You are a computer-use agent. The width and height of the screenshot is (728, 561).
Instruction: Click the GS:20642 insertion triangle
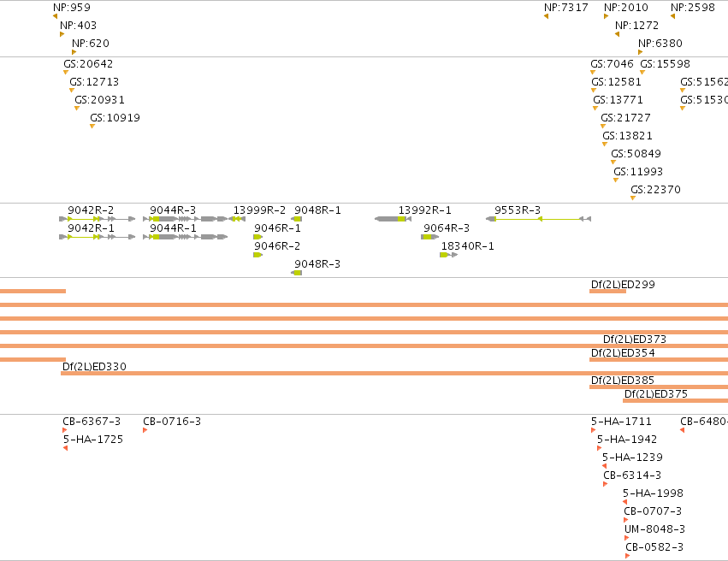coord(66,73)
